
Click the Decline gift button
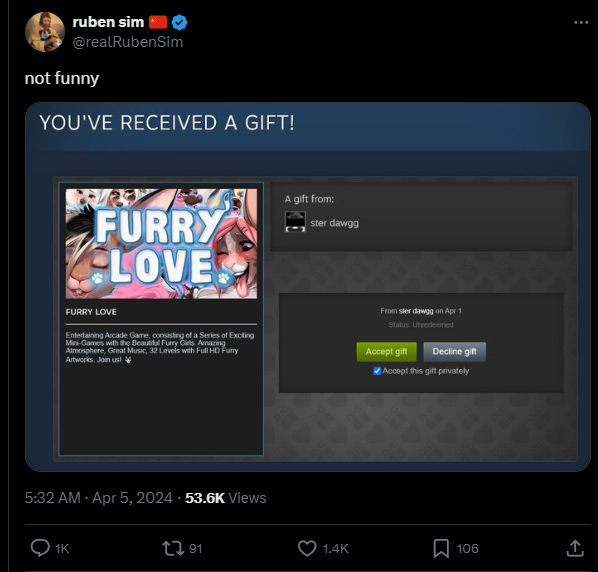point(454,352)
